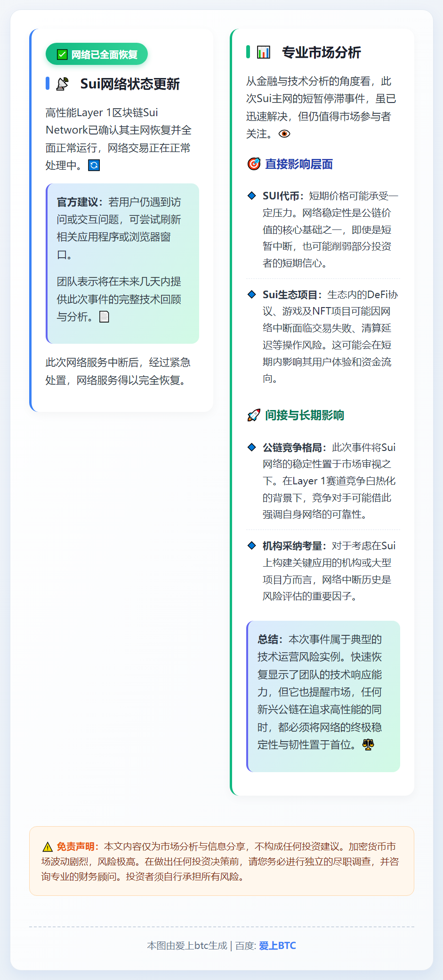
Task: Select the 'Sui网络状态更新' heading
Action: point(130,84)
